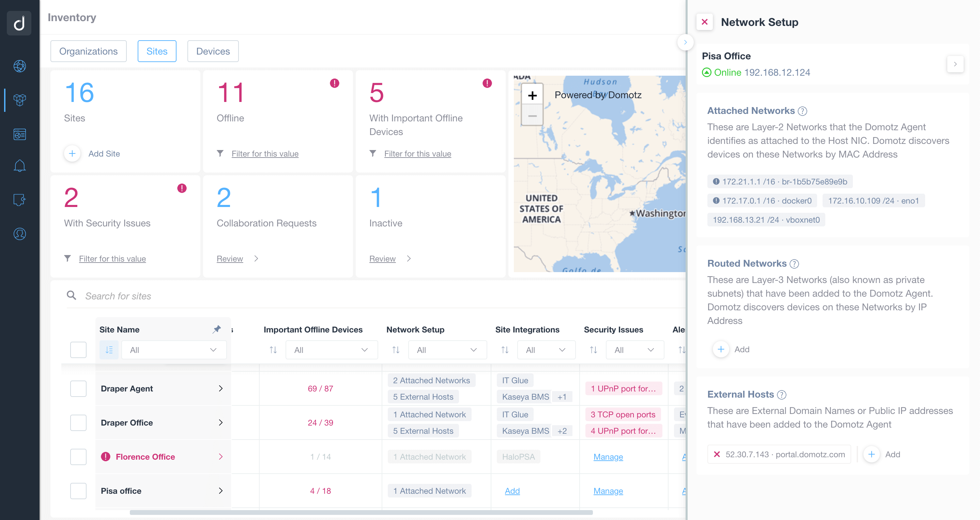
Task: Check the Florence Office row checkbox
Action: tap(78, 457)
